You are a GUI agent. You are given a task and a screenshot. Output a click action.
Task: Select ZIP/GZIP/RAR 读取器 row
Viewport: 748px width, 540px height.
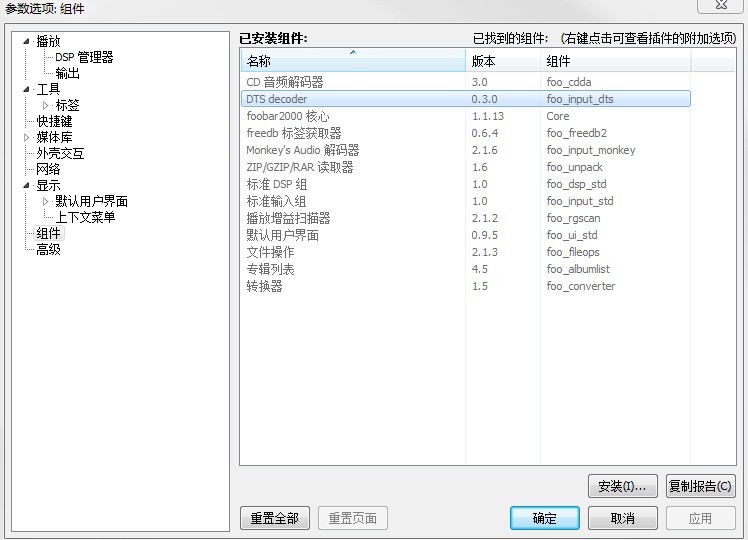(x=466, y=167)
